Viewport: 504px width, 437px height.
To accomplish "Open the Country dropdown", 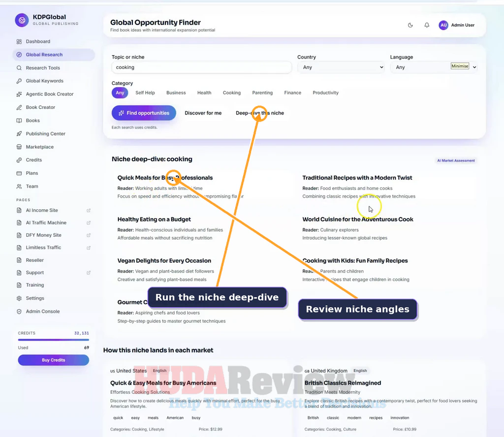I will pyautogui.click(x=341, y=67).
